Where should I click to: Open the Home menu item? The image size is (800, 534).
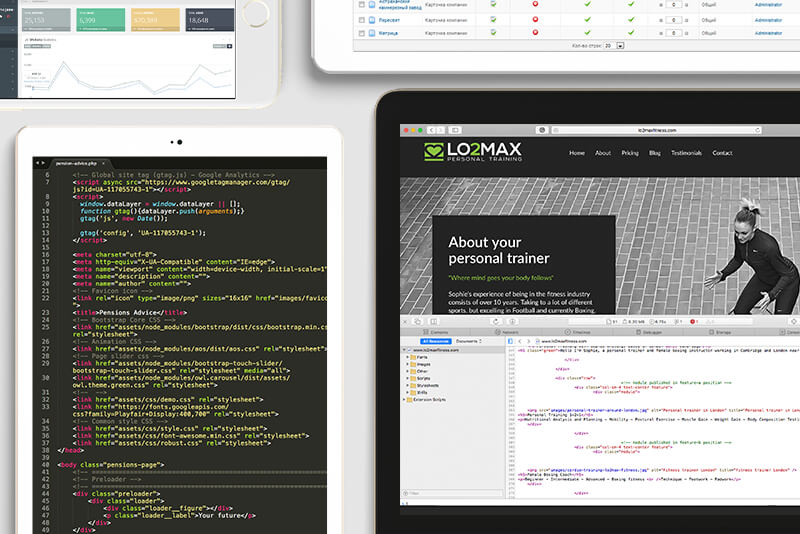tap(577, 152)
